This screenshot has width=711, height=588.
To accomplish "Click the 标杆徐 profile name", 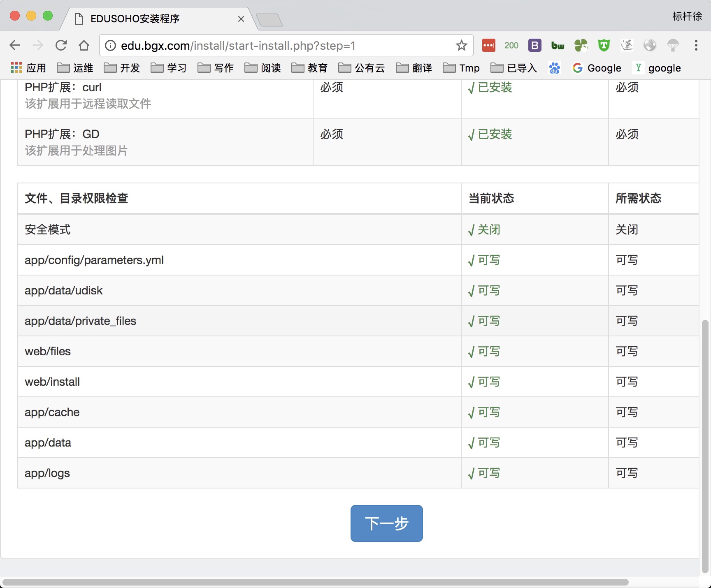I will pyautogui.click(x=687, y=16).
